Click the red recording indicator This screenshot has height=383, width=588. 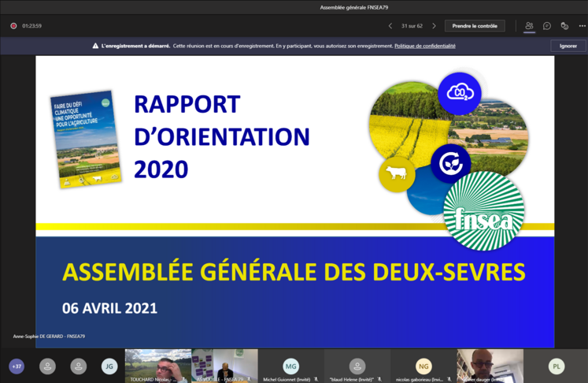13,26
